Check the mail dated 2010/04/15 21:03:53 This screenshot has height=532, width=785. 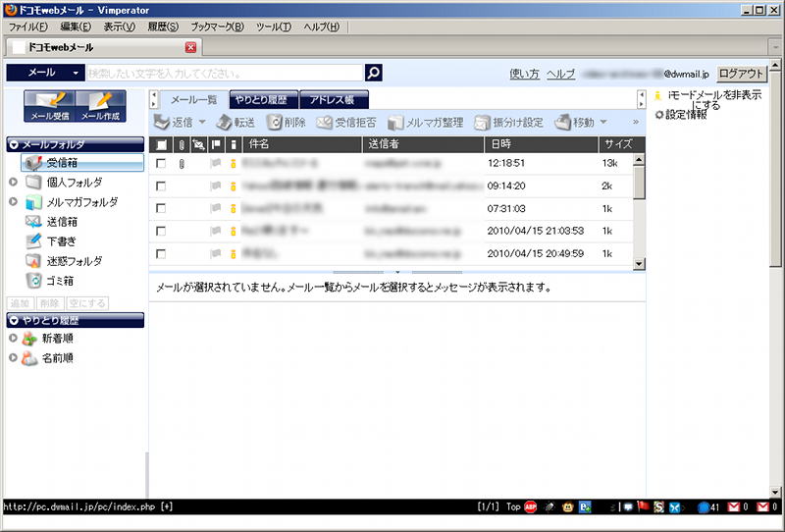click(161, 231)
